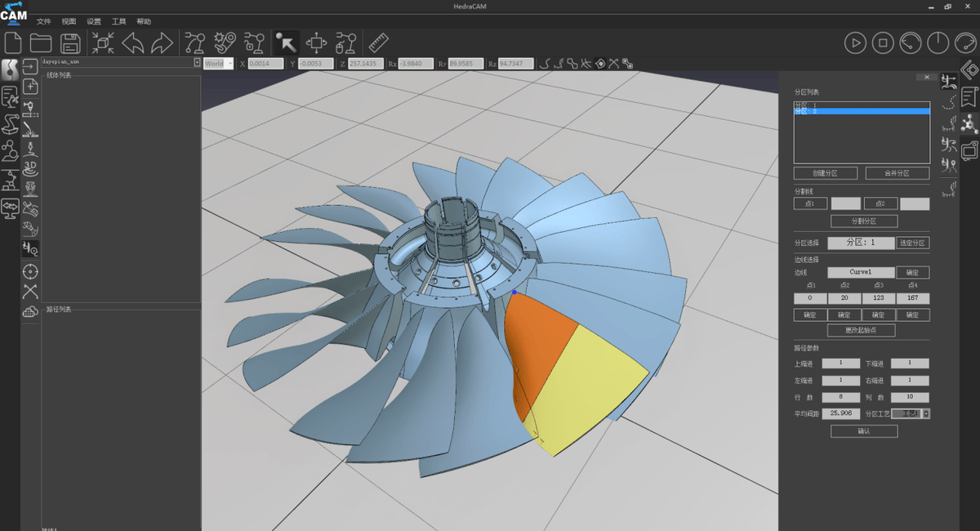Screen dimensions: 980x531
Task: Click the 点4 field showing 167
Action: (913, 298)
